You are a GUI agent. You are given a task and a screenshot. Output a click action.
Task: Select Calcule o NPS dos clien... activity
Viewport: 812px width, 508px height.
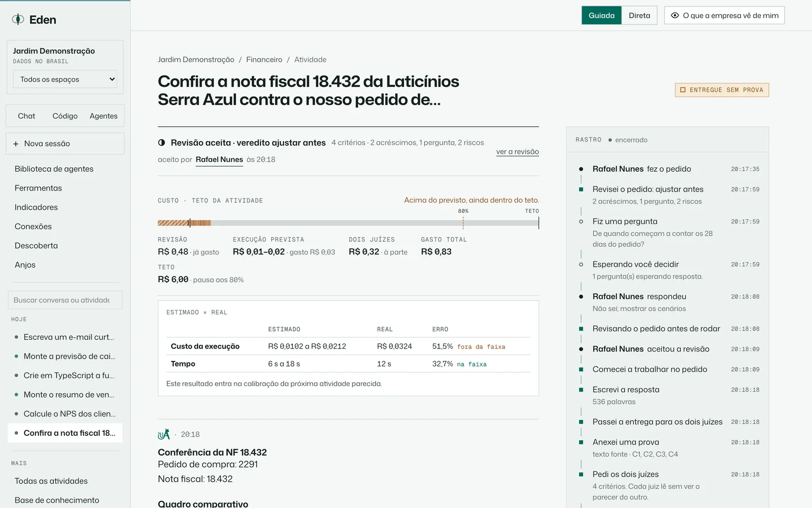[65, 414]
